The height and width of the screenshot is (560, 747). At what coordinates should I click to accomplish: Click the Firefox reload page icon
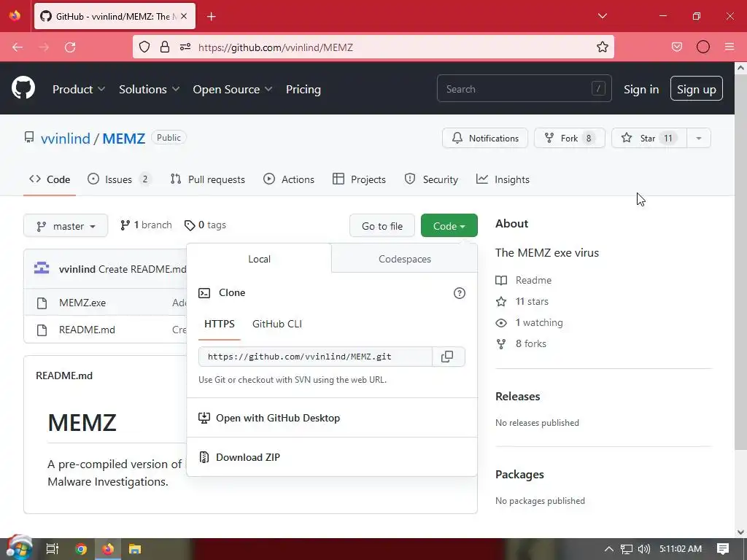click(x=70, y=47)
